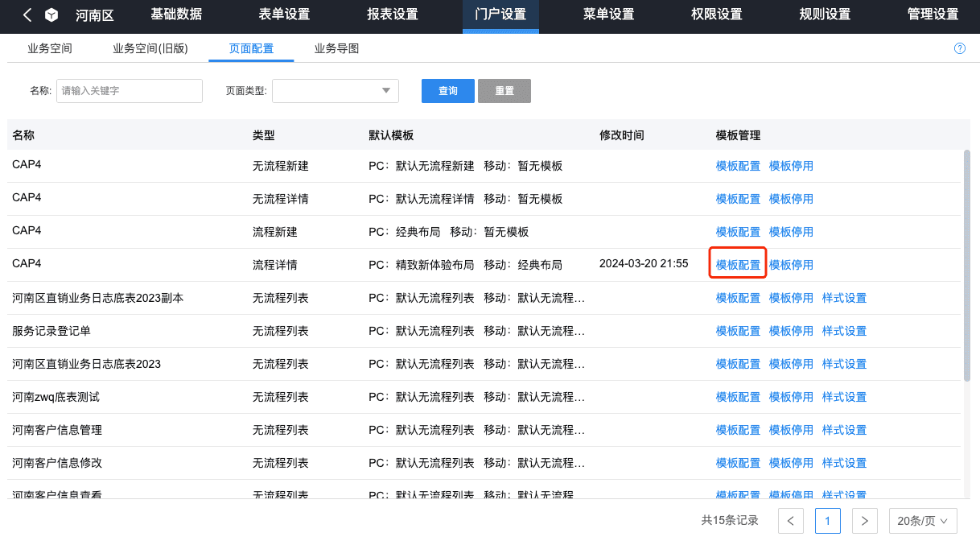Open 20条/页 page size dropdown

(x=923, y=521)
